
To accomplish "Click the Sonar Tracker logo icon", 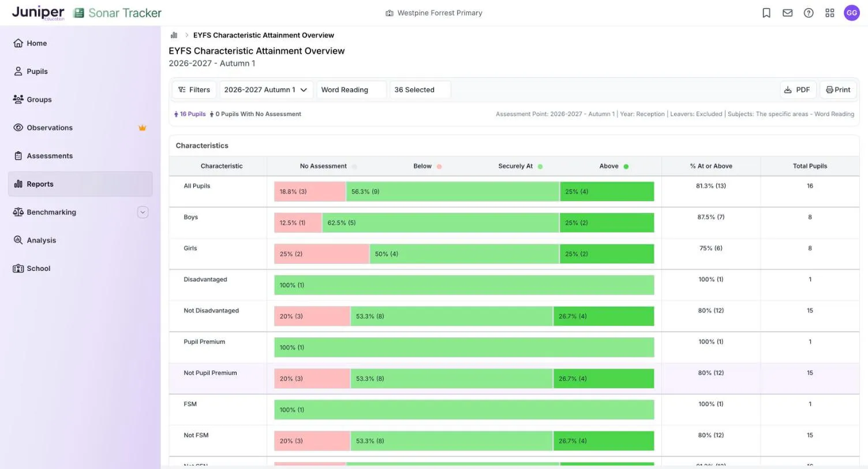I will pyautogui.click(x=79, y=13).
